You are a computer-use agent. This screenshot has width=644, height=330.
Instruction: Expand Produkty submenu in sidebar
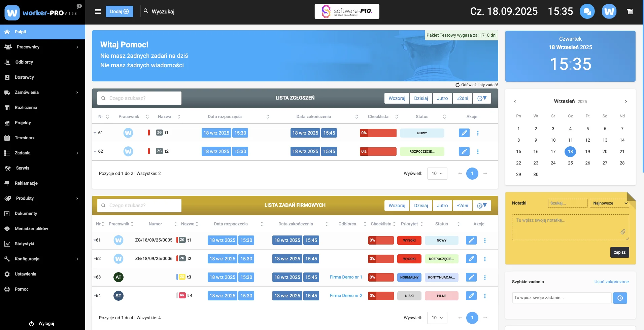(x=77, y=198)
